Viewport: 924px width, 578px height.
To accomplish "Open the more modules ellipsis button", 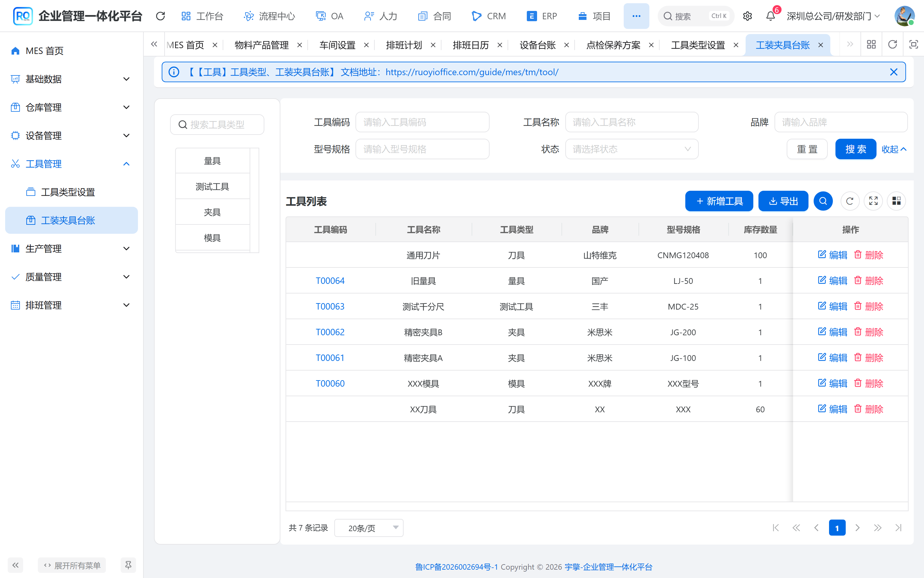I will 636,16.
